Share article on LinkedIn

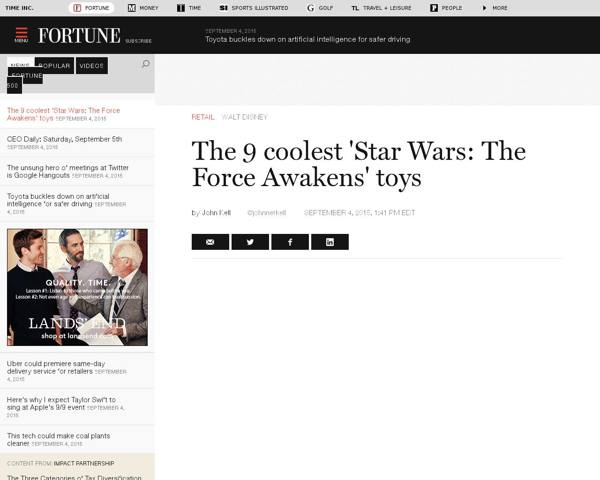(x=329, y=242)
